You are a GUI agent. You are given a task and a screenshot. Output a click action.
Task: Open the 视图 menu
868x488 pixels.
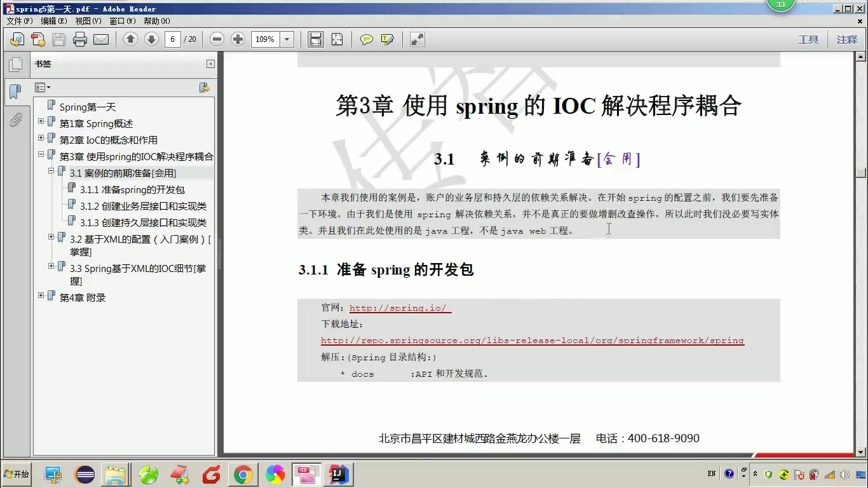coord(88,21)
